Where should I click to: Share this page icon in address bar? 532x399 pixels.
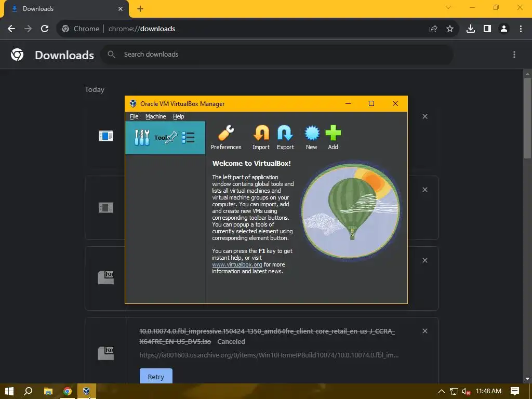(x=433, y=29)
